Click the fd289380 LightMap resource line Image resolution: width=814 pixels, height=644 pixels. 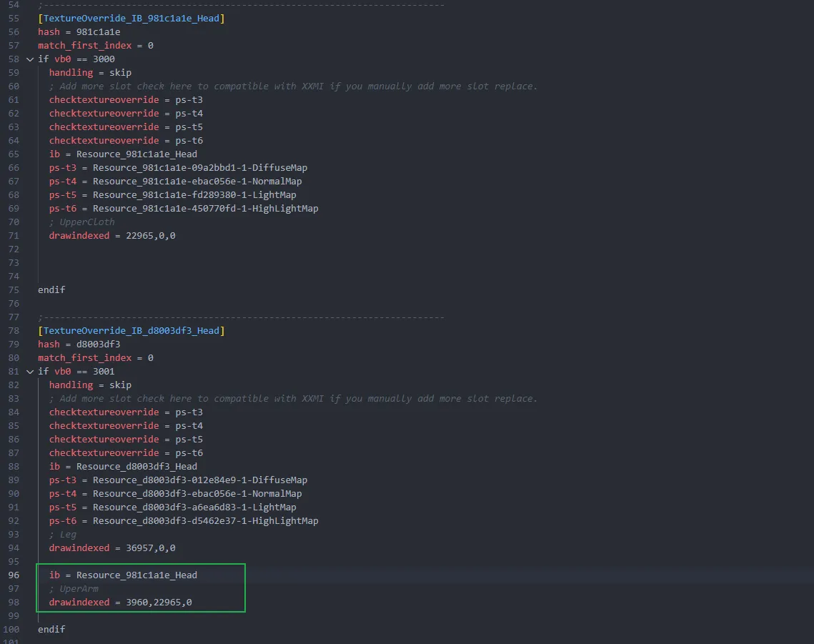[x=173, y=194]
